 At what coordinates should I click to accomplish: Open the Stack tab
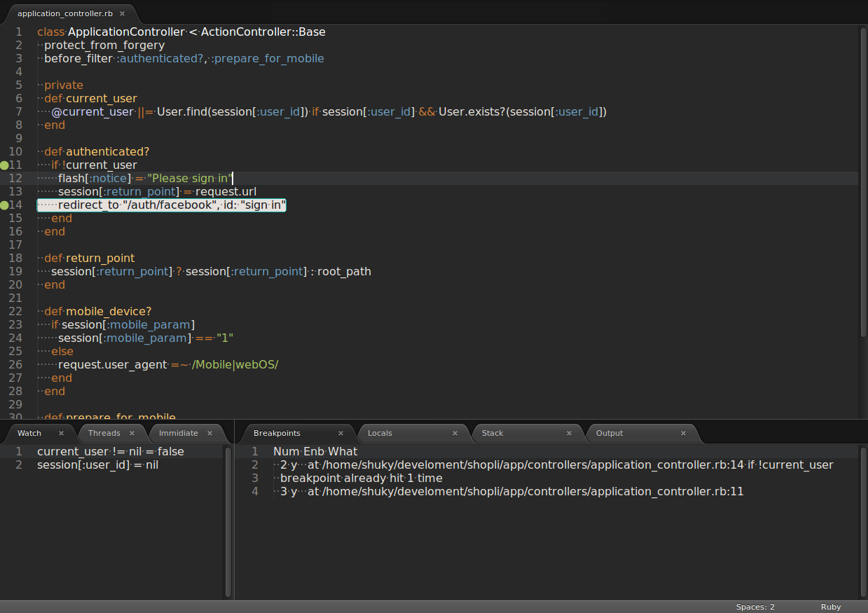tap(492, 433)
